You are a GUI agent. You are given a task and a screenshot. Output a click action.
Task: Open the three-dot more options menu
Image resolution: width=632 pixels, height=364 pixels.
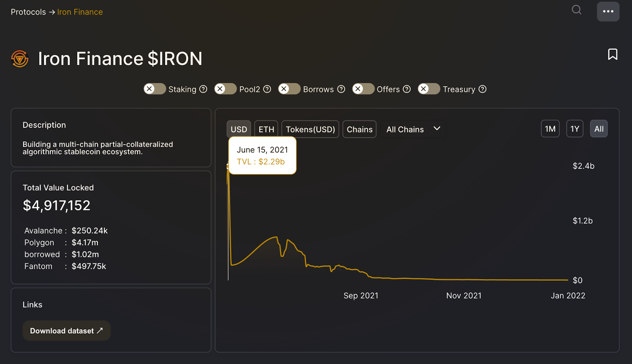tap(608, 11)
